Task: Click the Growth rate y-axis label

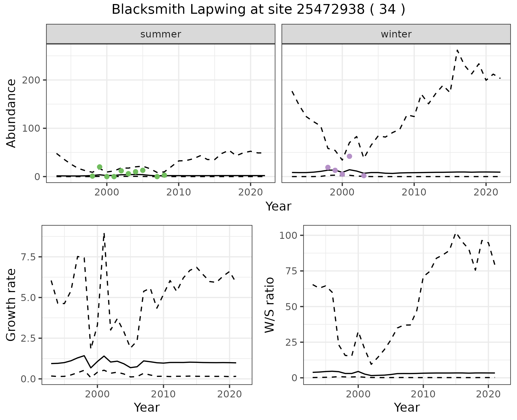Action: 11,305
